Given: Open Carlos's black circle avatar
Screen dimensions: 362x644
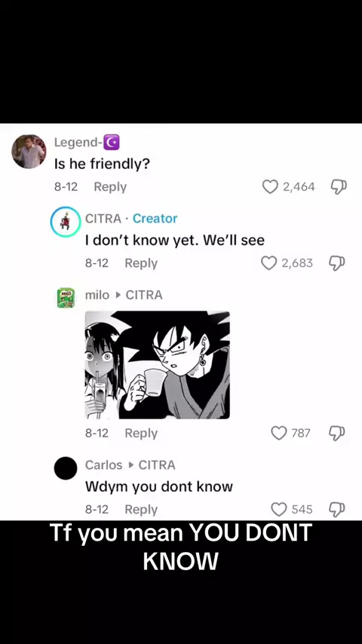Looking at the screenshot, I should (x=66, y=468).
